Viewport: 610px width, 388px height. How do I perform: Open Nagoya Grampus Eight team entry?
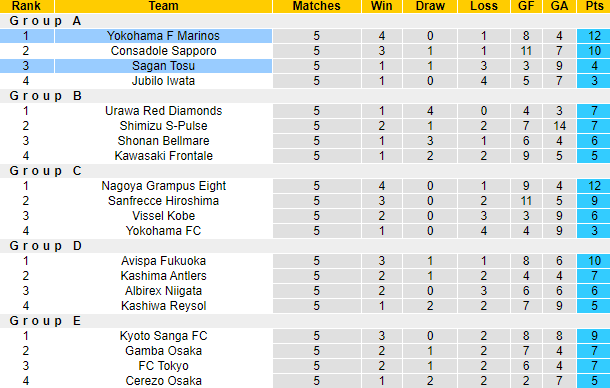[163, 186]
